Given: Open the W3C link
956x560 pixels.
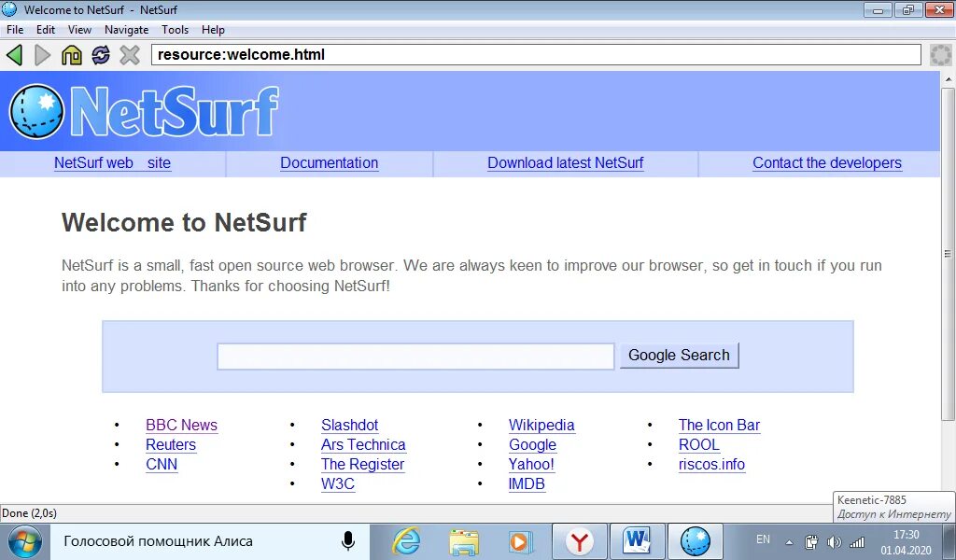Looking at the screenshot, I should (x=338, y=483).
